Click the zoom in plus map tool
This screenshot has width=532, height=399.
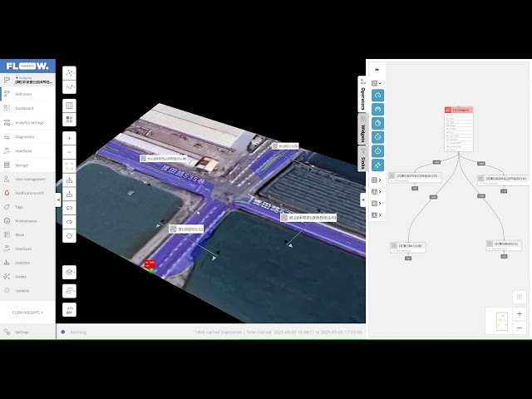(70, 137)
